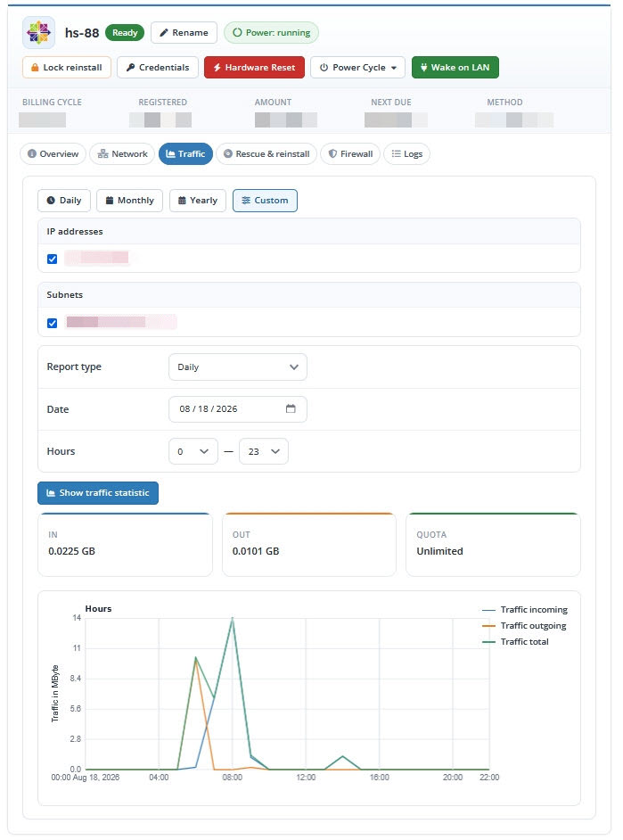Click the IN 0.0225 GB card
Image resolution: width=623 pixels, height=840 pixels.
click(x=126, y=544)
